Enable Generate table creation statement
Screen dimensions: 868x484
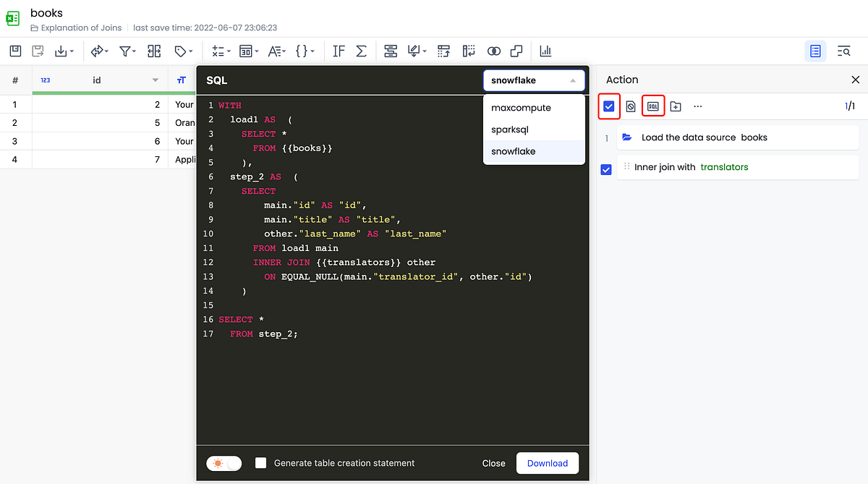pos(260,463)
